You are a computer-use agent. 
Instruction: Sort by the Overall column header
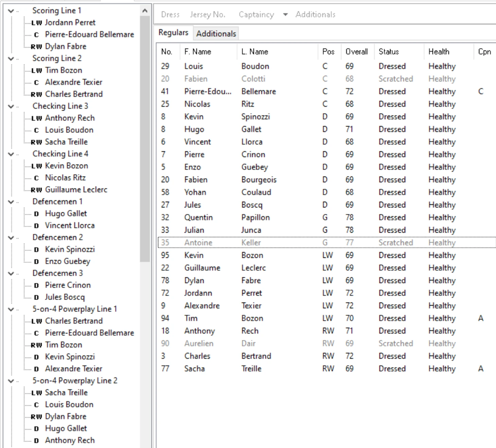tap(358, 52)
